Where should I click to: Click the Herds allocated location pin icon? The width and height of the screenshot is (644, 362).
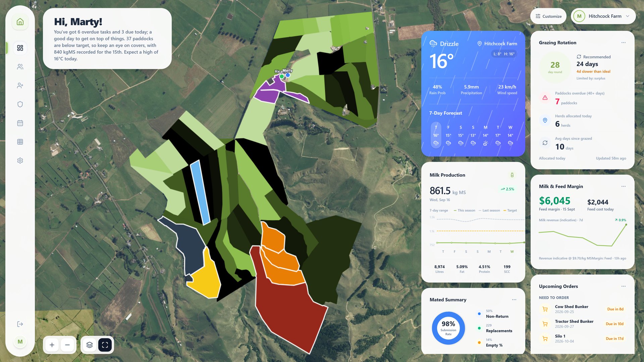coord(545,120)
